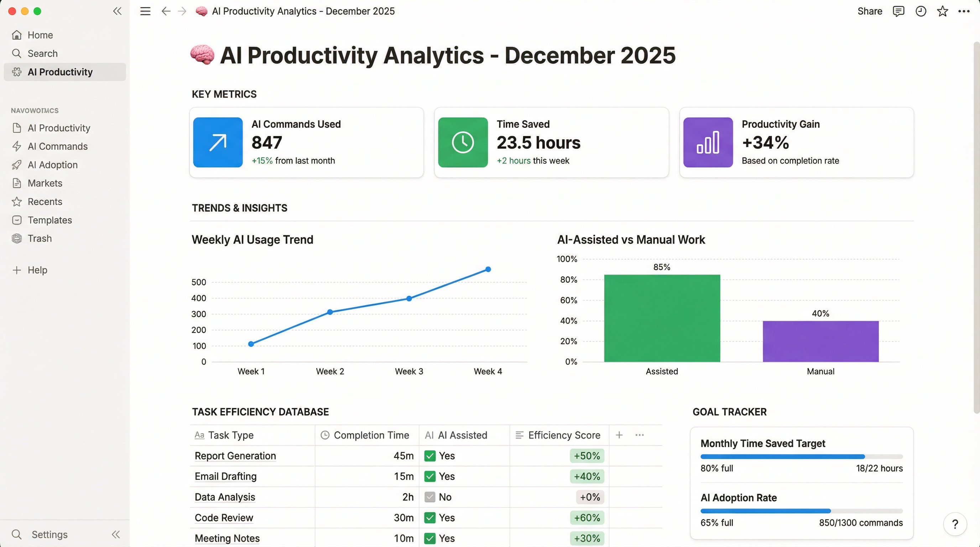Open the page options ellipsis menu

tap(964, 11)
